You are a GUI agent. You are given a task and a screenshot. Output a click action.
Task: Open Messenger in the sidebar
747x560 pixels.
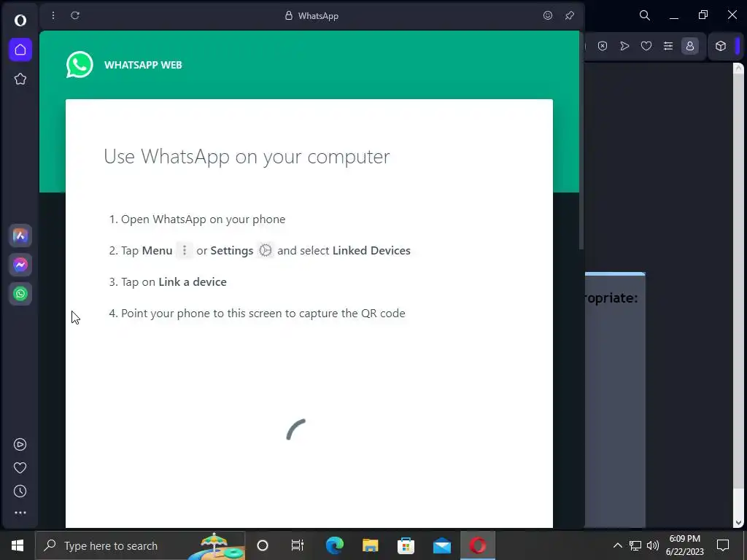[x=20, y=265]
